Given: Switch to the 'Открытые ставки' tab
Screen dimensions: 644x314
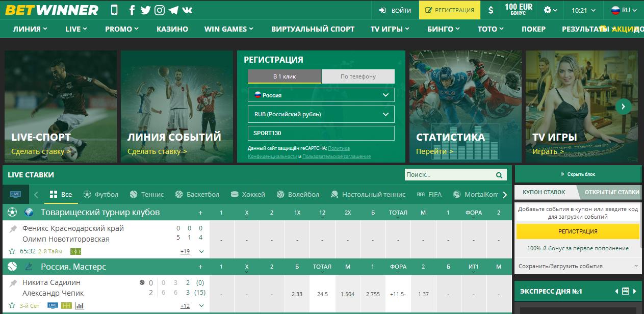Looking at the screenshot, I should pyautogui.click(x=612, y=192).
